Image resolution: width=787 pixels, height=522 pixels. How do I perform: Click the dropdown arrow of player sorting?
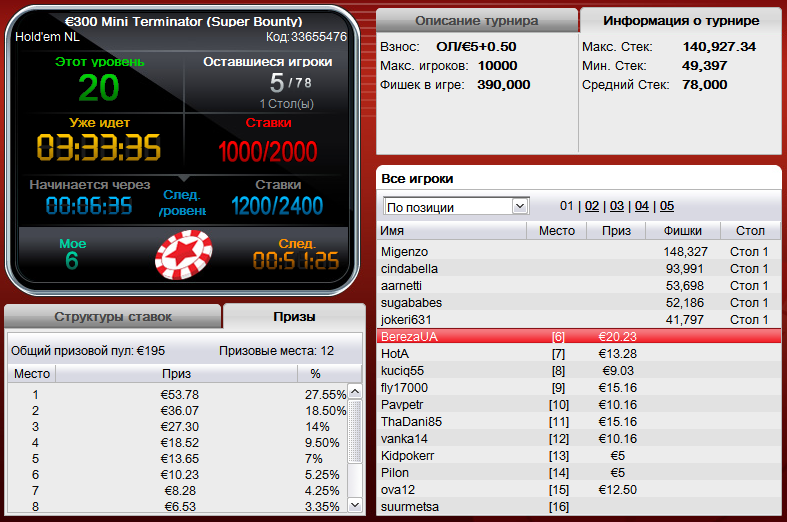click(520, 206)
